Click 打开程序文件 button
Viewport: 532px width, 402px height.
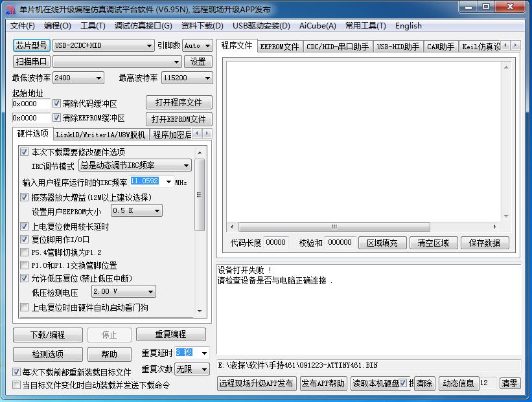[x=179, y=102]
